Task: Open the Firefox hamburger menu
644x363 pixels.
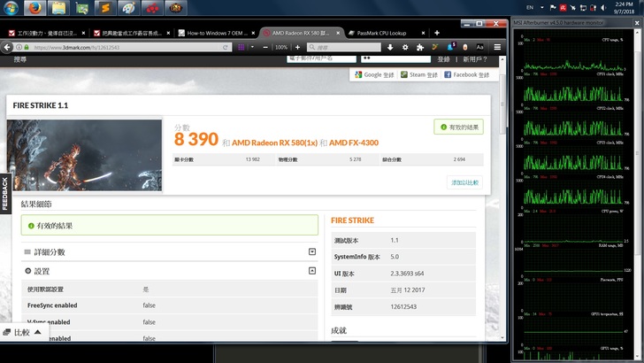Action: (497, 47)
